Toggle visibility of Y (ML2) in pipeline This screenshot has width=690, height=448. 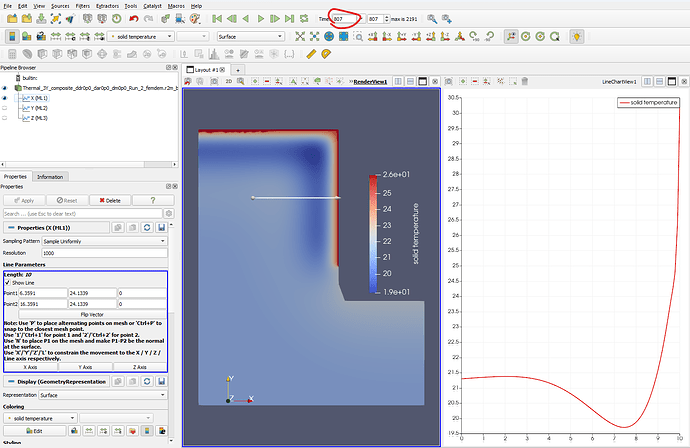[5, 108]
